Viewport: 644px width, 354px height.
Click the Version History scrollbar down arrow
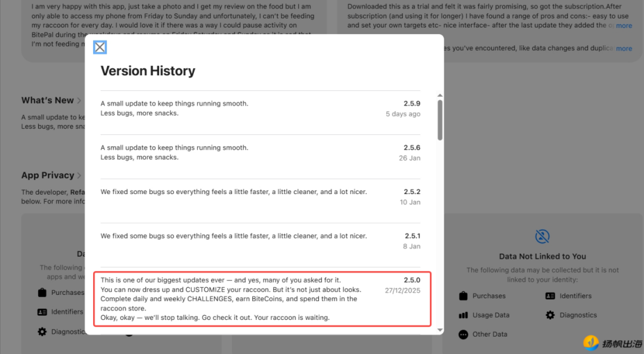tap(440, 330)
